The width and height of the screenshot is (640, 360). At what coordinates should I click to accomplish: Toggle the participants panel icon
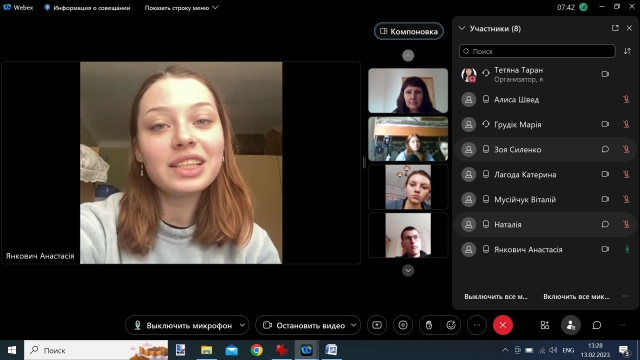coord(571,325)
